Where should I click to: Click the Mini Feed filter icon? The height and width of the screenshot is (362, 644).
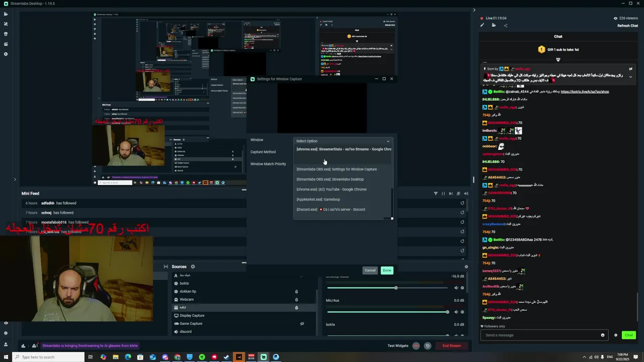[x=436, y=194]
